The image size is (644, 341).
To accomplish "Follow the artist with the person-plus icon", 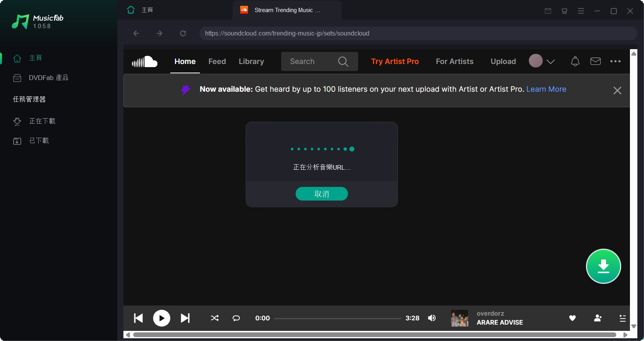I will (x=598, y=318).
